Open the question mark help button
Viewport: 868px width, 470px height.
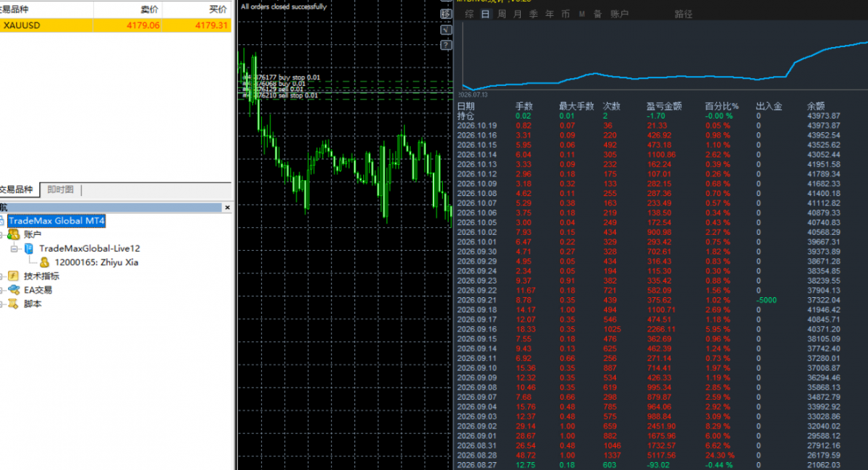click(446, 45)
